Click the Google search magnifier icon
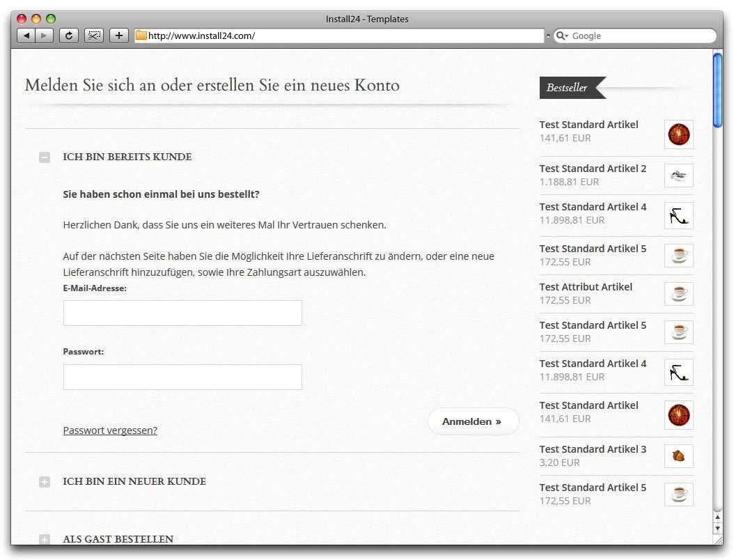 coord(561,36)
